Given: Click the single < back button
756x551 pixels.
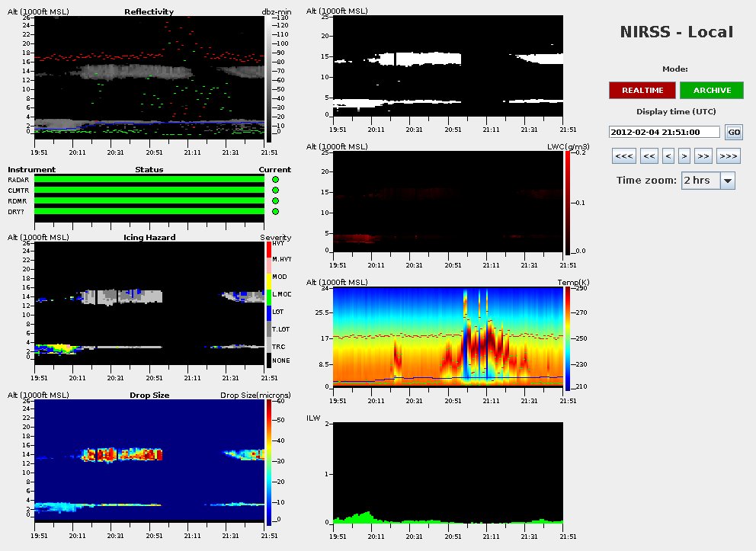Looking at the screenshot, I should [x=668, y=156].
